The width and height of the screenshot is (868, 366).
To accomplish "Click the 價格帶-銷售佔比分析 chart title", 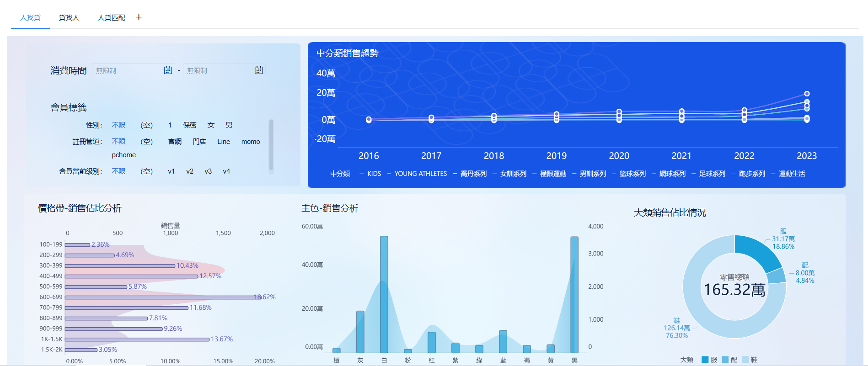I will [80, 208].
